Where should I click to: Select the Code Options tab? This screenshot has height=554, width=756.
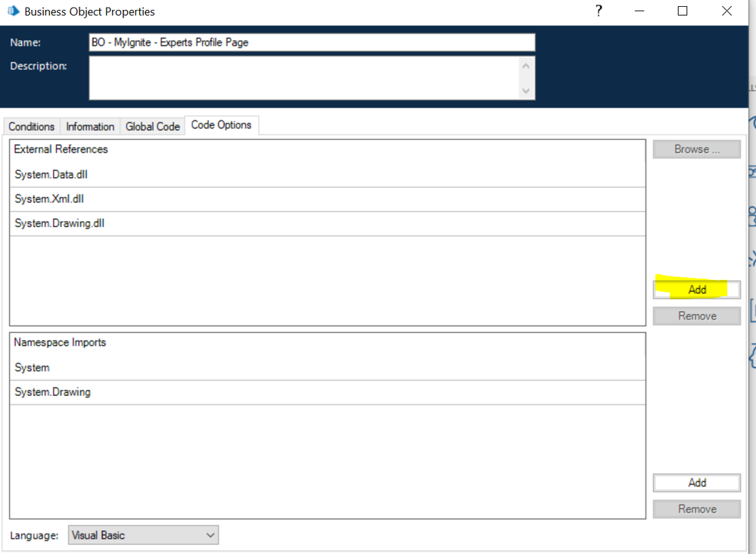[x=221, y=125]
